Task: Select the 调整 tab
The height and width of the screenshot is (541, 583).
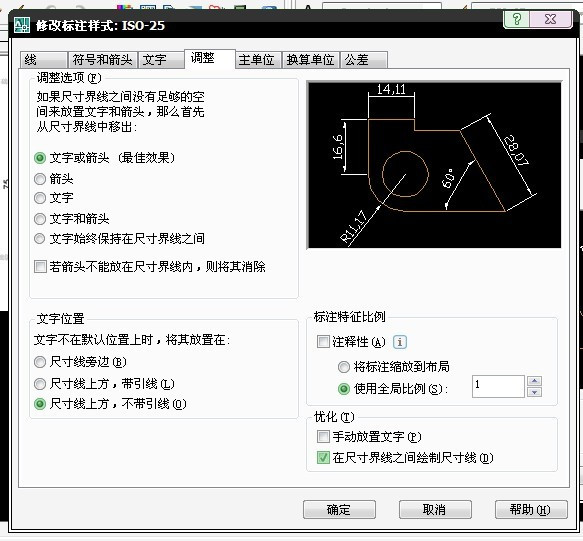Action: [x=210, y=58]
